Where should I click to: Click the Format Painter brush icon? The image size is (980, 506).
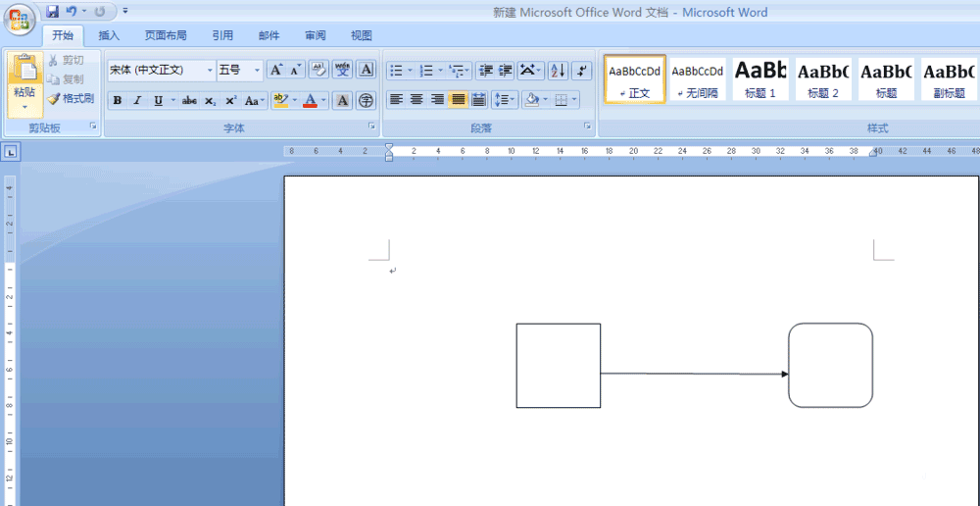click(53, 98)
